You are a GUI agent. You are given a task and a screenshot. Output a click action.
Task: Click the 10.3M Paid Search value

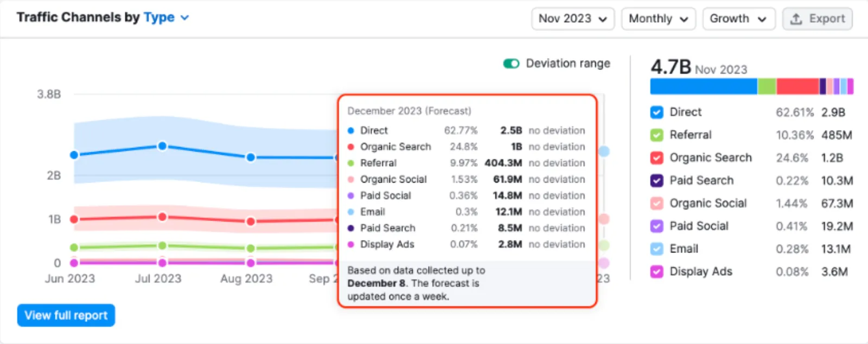pyautogui.click(x=837, y=180)
